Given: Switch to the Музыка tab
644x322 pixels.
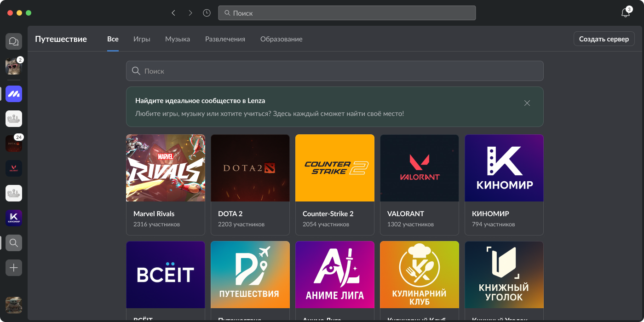Looking at the screenshot, I should (178, 39).
